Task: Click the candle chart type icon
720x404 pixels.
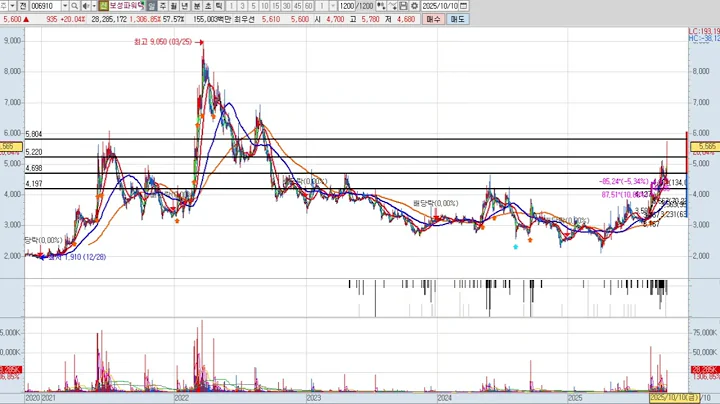Action: coord(381,6)
